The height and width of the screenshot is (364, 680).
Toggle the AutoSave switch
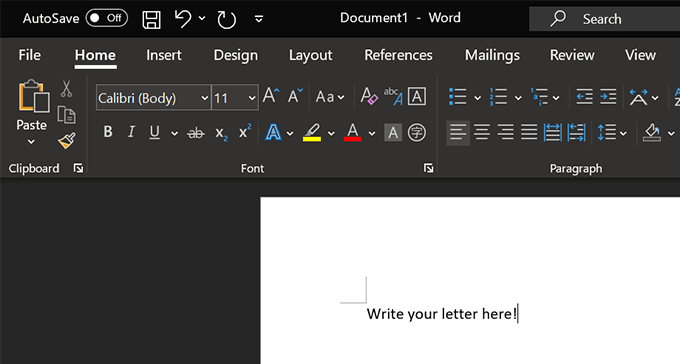(x=106, y=18)
